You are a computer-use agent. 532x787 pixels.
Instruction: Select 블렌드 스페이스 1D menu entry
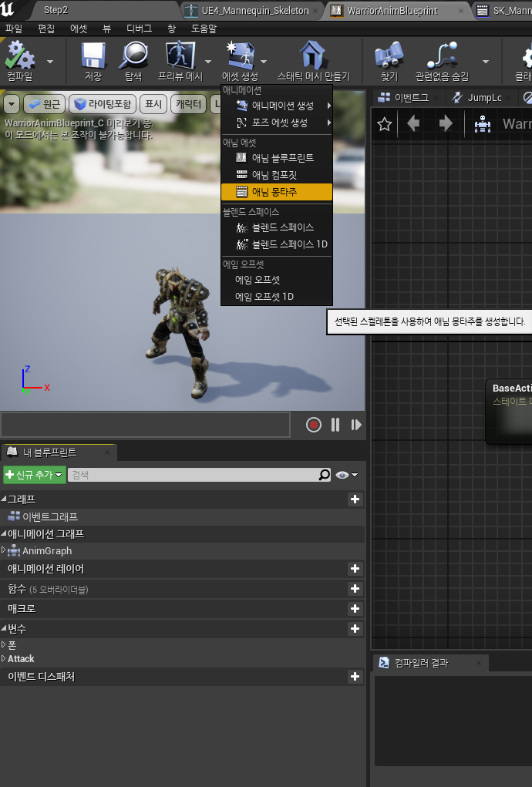[x=277, y=244]
